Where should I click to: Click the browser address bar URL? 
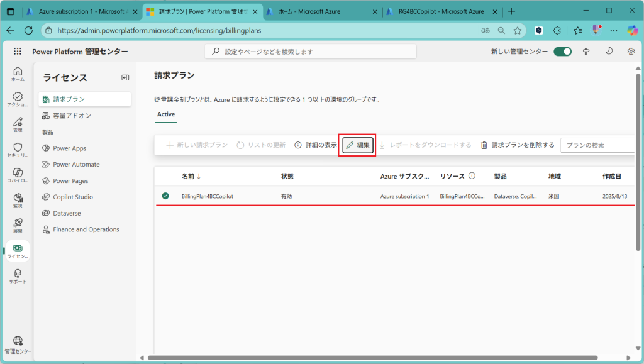[x=159, y=30]
